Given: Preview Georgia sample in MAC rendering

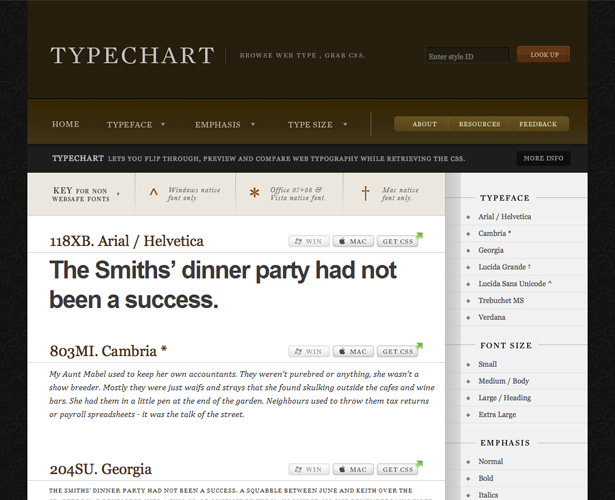Looking at the screenshot, I should coord(353,469).
